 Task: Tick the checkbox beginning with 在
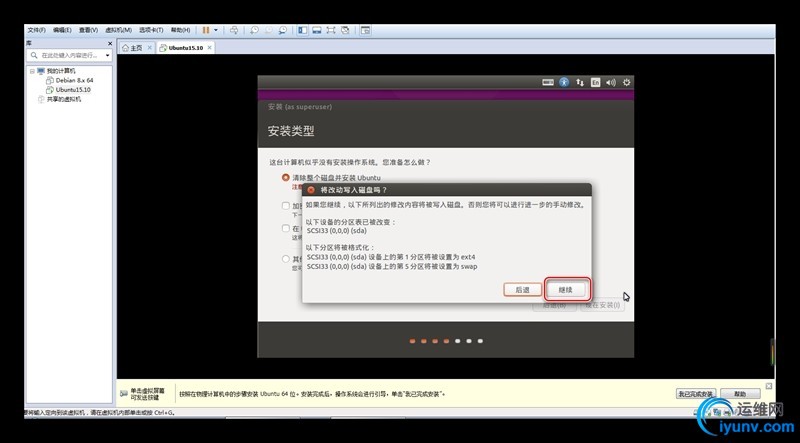[x=286, y=228]
